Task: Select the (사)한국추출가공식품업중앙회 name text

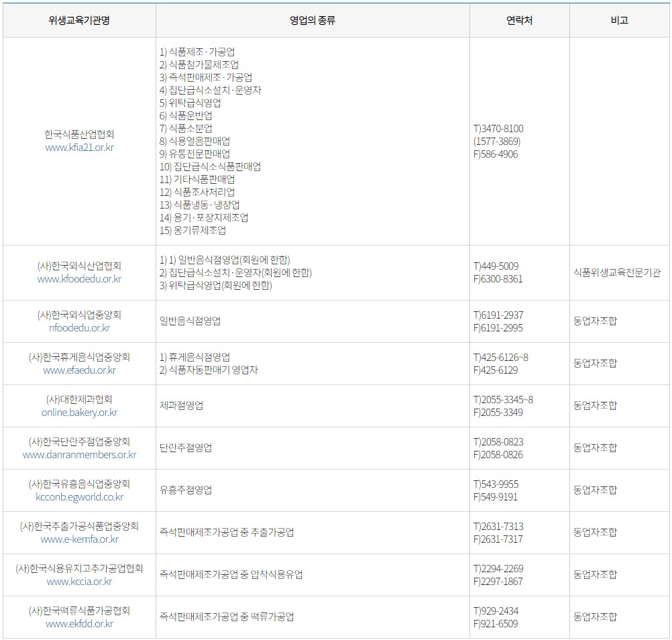Action: click(x=79, y=527)
